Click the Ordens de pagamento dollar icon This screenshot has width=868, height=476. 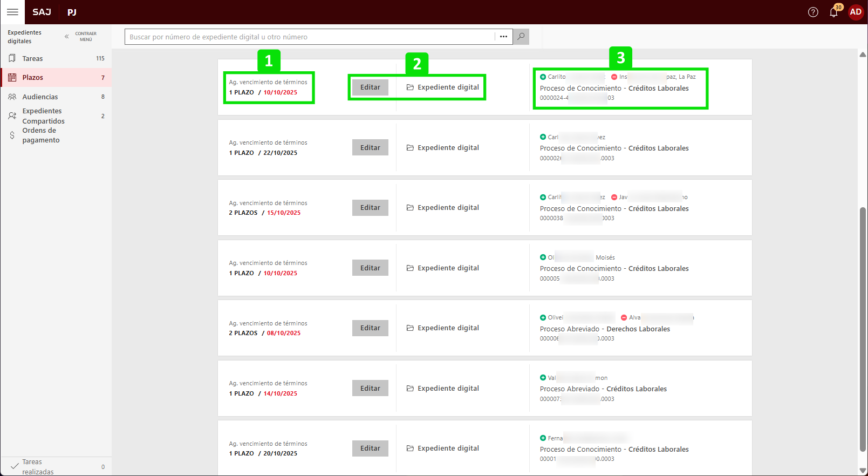click(x=12, y=135)
